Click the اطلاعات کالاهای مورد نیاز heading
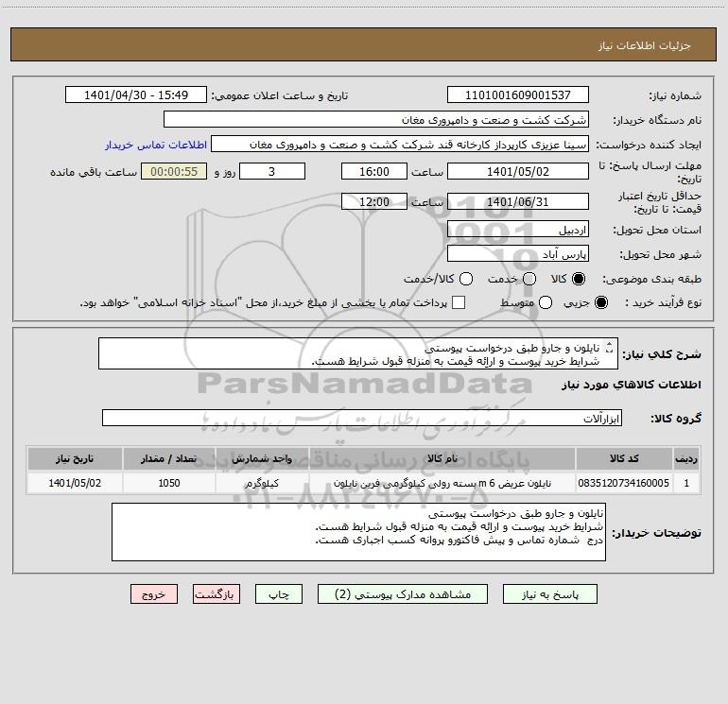The image size is (728, 704). 631,385
